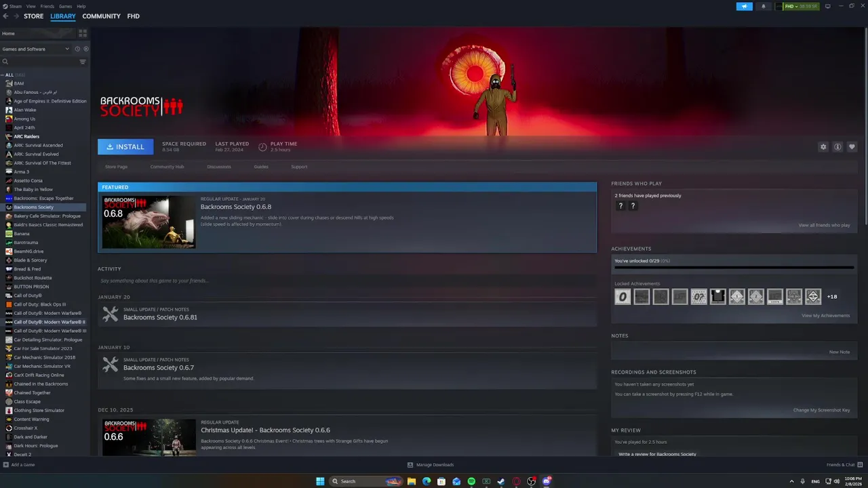
Task: Open the Community Hub tab
Action: 167,167
